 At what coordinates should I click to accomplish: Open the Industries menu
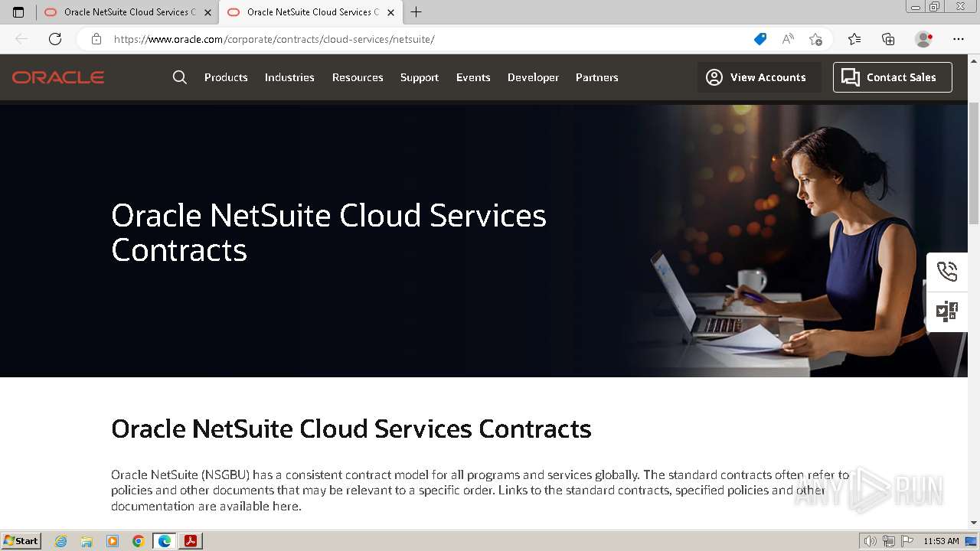289,77
